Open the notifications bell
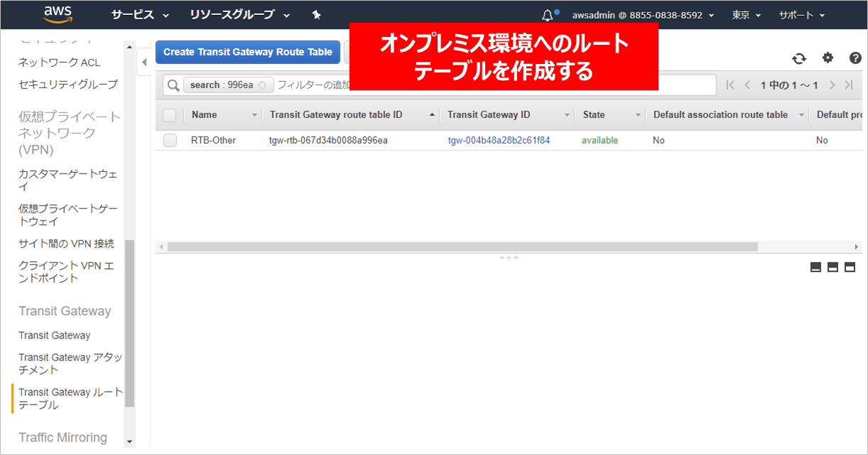868x455 pixels. point(548,15)
